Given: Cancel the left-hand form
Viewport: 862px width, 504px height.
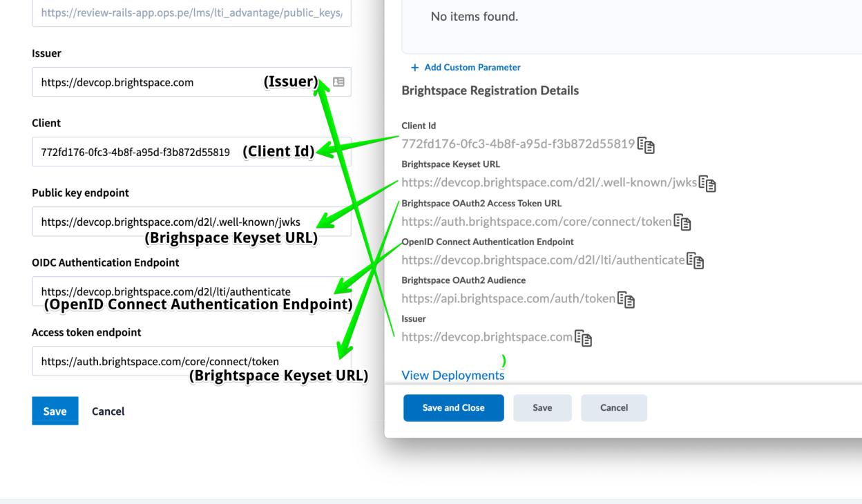Looking at the screenshot, I should click(108, 411).
